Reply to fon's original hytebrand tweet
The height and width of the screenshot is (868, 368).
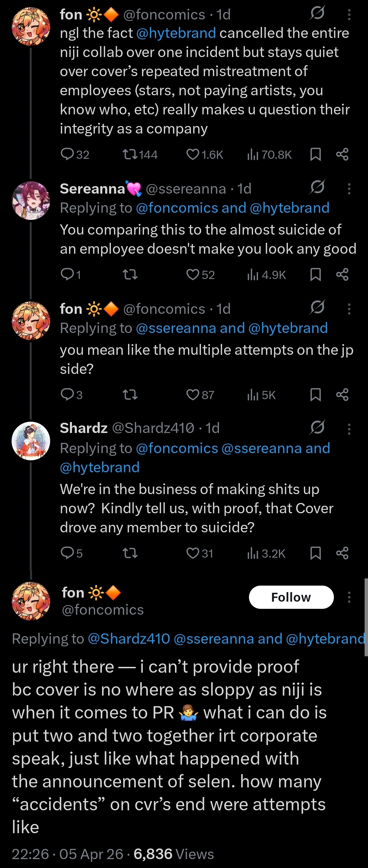pos(67,155)
